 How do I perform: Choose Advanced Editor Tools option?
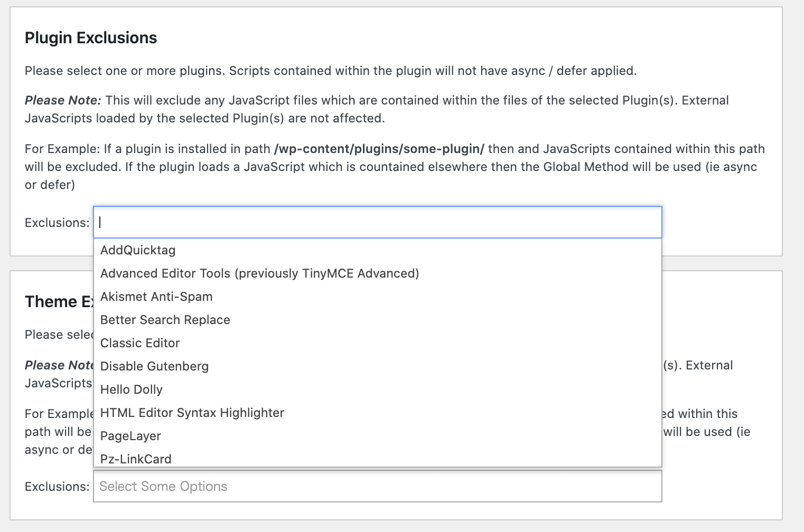pos(259,273)
